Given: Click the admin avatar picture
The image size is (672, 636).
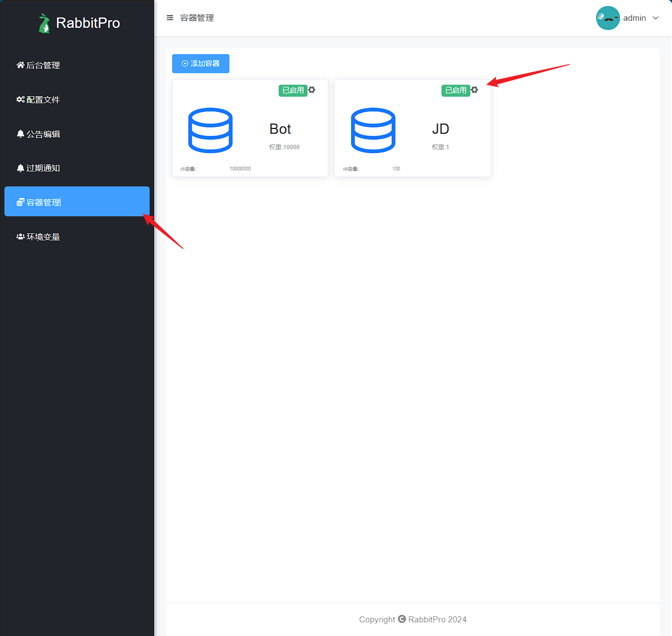Looking at the screenshot, I should [x=608, y=18].
